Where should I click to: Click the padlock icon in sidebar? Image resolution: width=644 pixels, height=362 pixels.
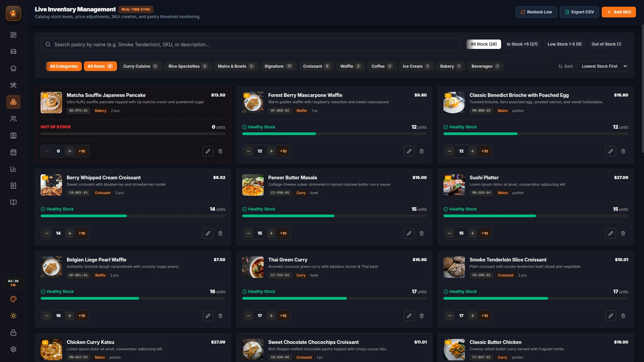point(13,333)
